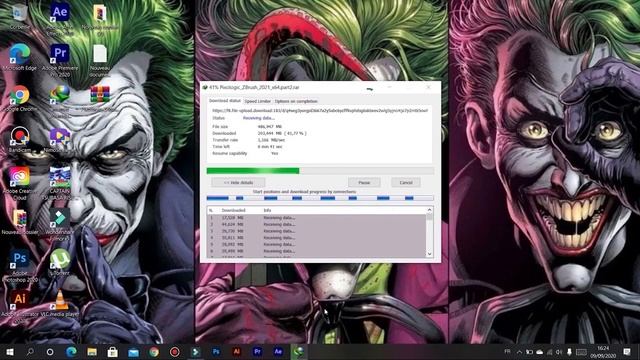640x360 pixels.
Task: Open the notification center icon
Action: coord(627,351)
